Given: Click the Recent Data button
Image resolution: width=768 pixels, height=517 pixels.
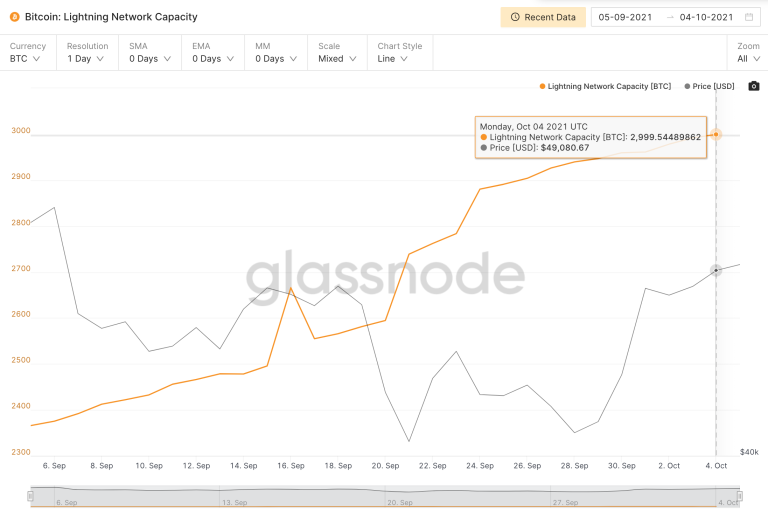Looking at the screenshot, I should pyautogui.click(x=543, y=17).
